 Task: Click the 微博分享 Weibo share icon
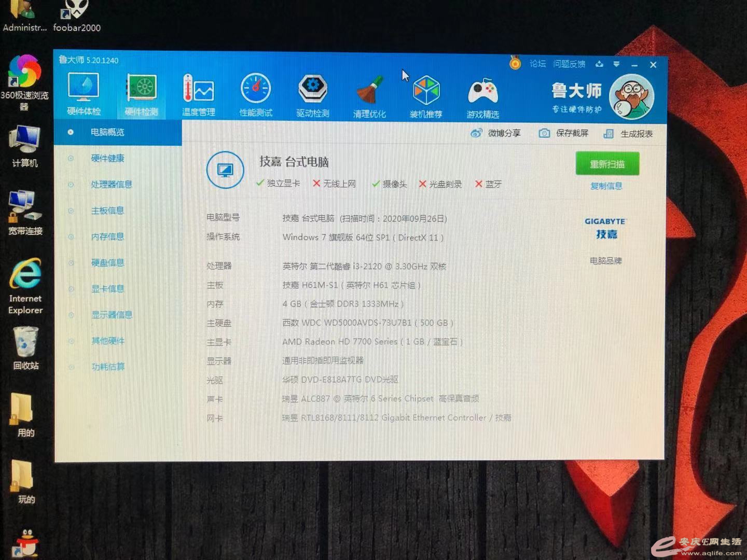coord(476,133)
